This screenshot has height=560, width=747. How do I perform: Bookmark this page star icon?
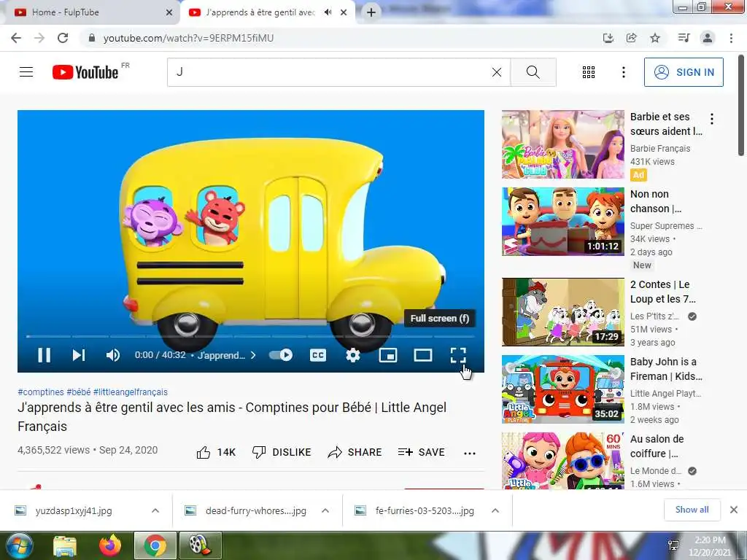[x=655, y=38]
